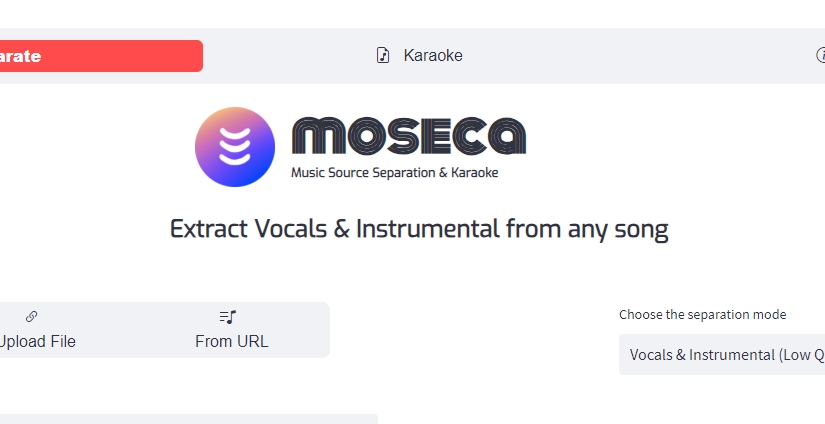Click the From URL label text
Viewport: 825px width, 424px height.
coord(232,341)
